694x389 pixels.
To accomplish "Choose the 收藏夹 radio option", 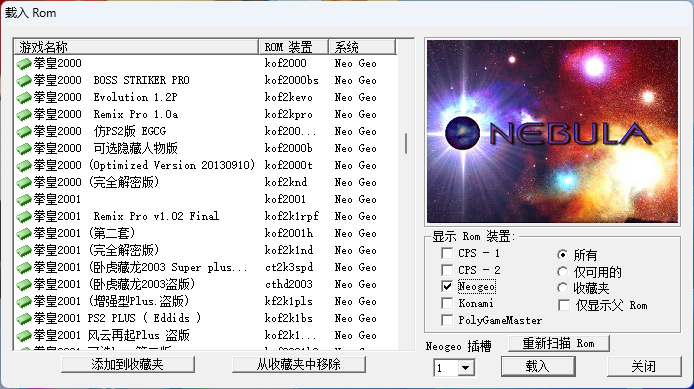I will (x=562, y=288).
